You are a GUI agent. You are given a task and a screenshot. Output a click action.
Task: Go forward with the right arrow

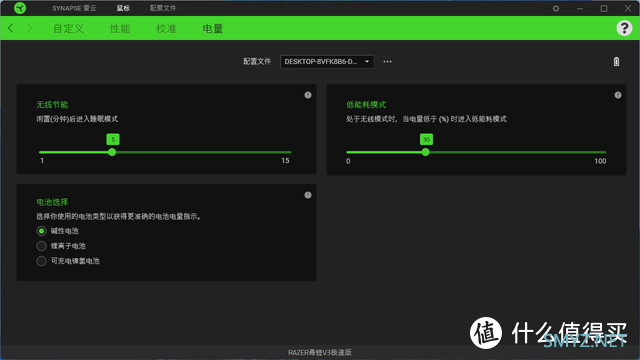pos(29,28)
